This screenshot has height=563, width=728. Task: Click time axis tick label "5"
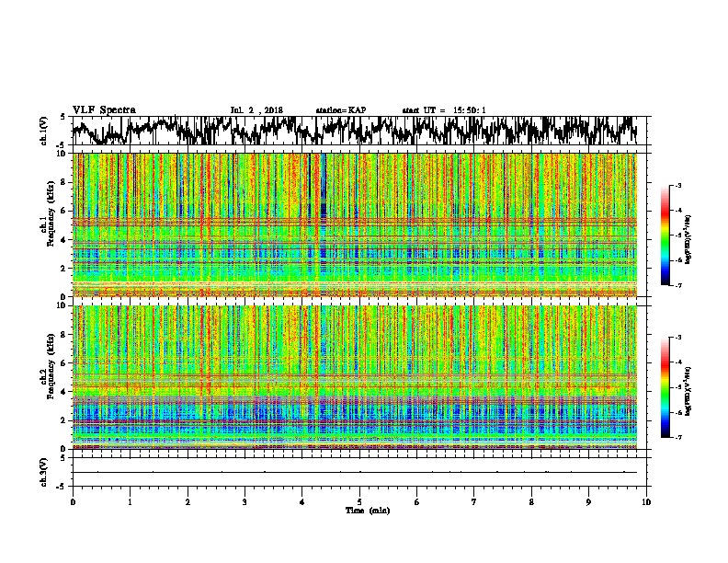click(x=359, y=502)
